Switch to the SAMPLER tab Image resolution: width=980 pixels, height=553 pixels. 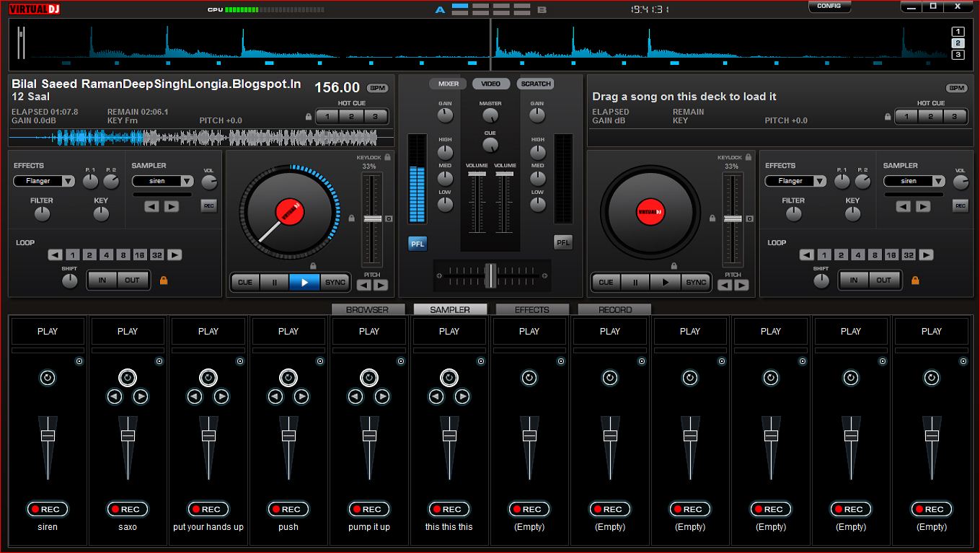(450, 309)
